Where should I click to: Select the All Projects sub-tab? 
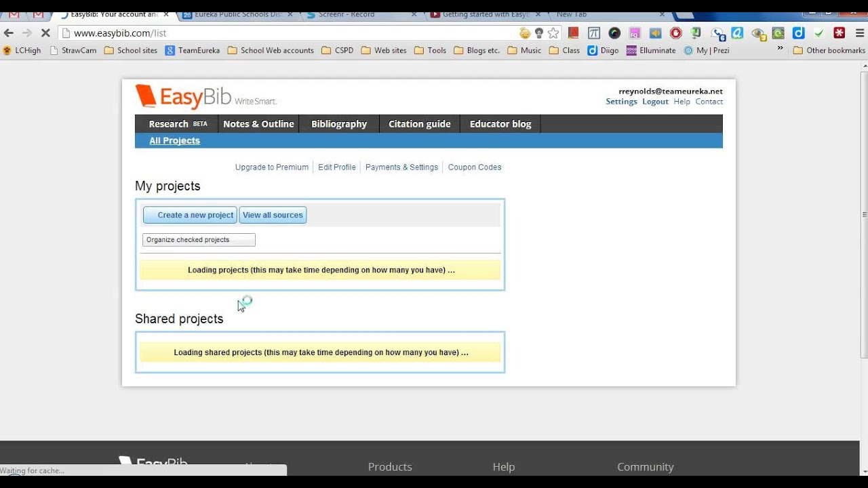click(x=174, y=140)
